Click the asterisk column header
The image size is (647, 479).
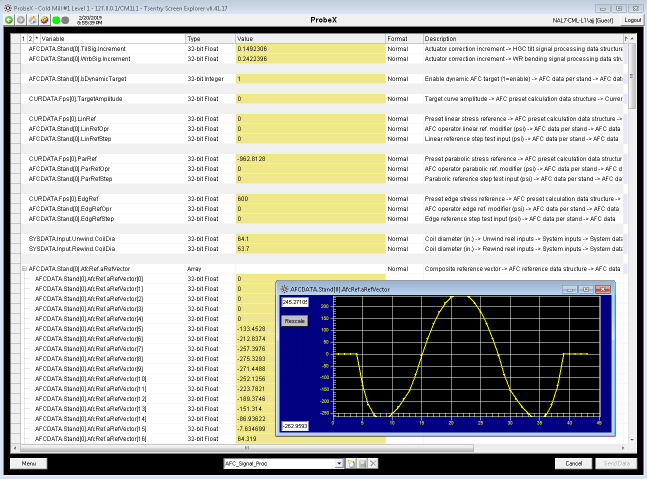tap(37, 38)
